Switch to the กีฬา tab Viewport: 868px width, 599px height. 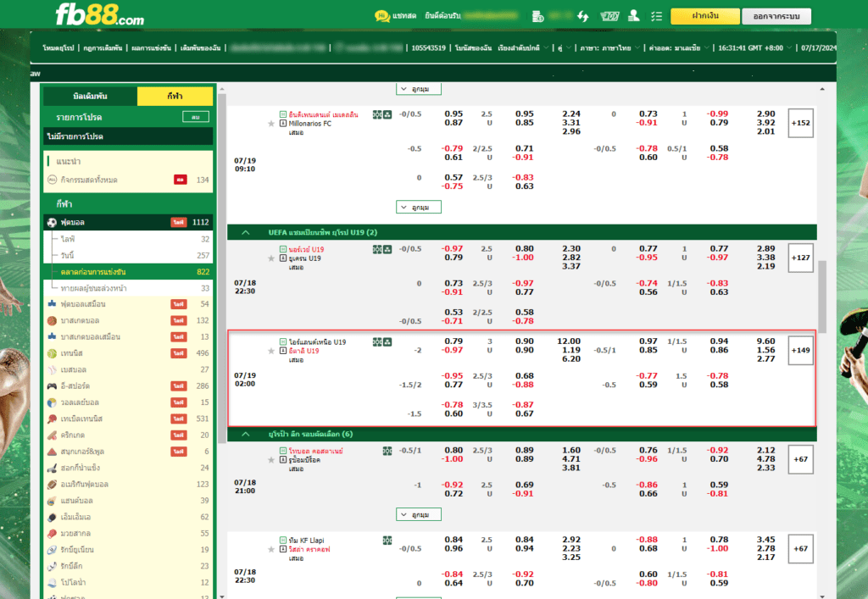click(x=175, y=97)
